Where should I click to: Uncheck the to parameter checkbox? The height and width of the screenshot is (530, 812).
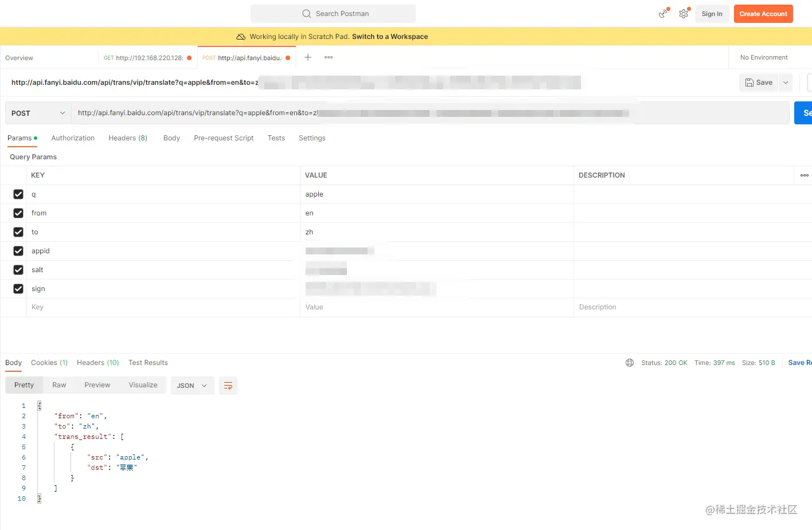18,232
